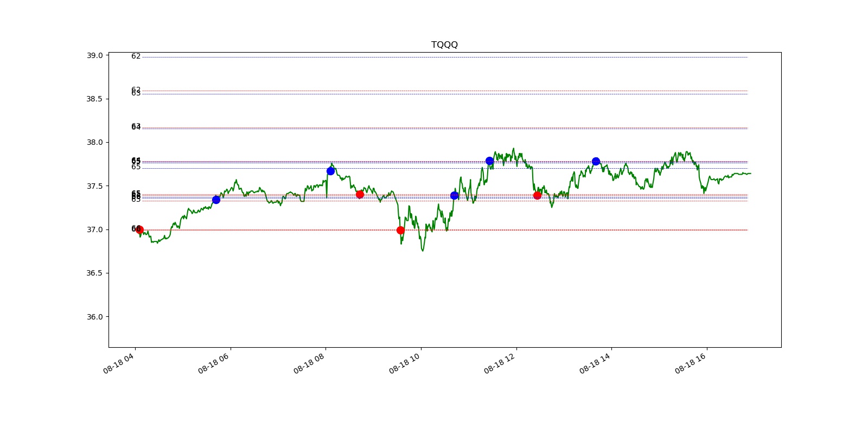868x434 pixels.
Task: Click the red marker after 12:00 at 37.4
Action: 537,195
